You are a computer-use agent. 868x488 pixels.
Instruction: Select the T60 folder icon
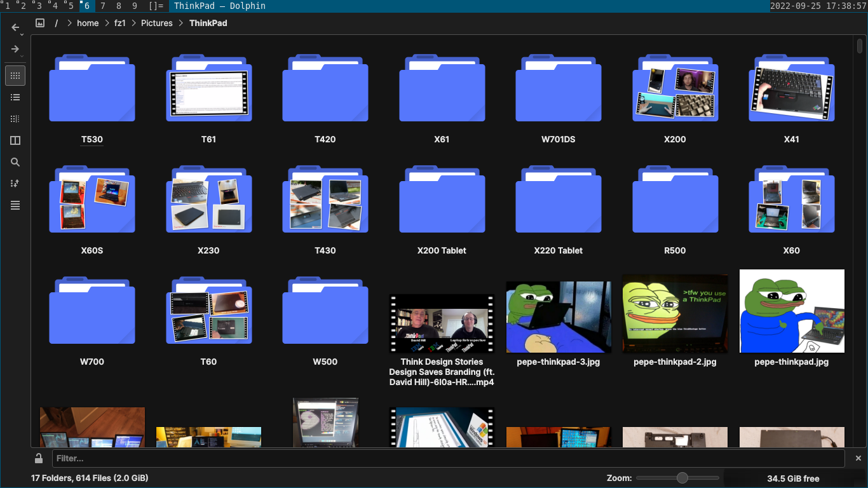tap(208, 310)
